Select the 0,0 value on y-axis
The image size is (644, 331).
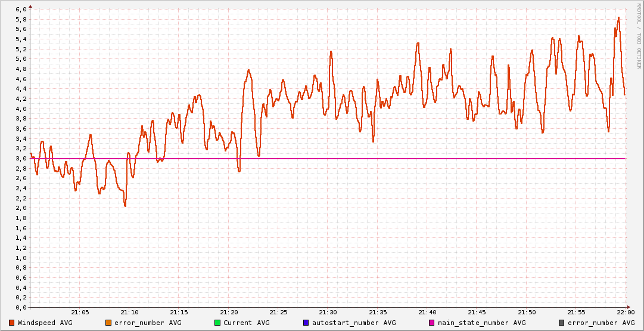click(21, 308)
